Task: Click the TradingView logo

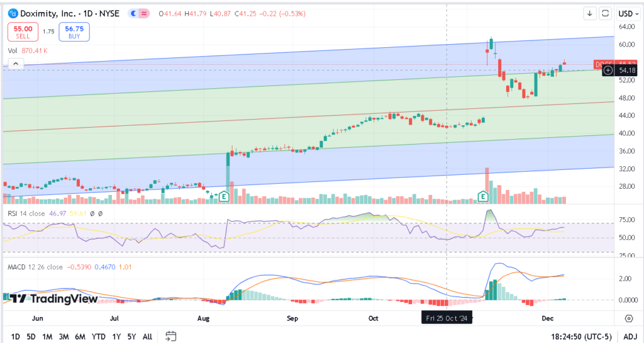Action: (53, 299)
